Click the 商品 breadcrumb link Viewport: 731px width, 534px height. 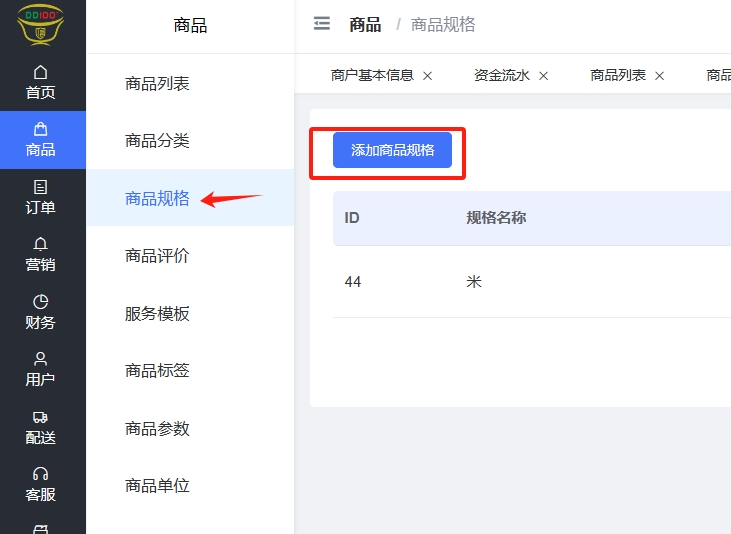pos(365,25)
